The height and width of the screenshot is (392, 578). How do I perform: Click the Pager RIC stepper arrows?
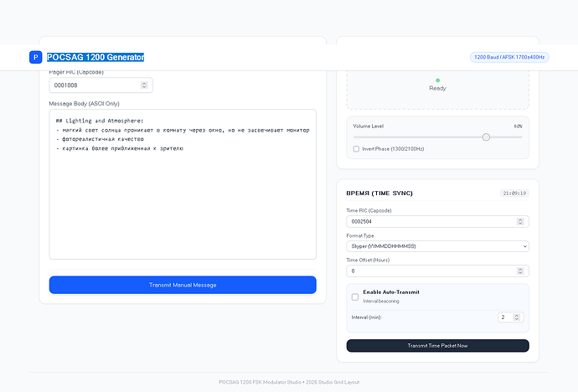point(144,85)
